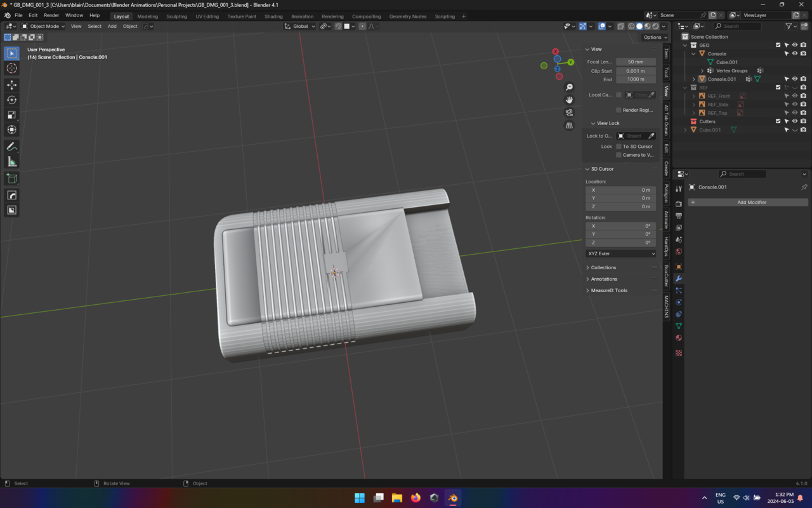Select the Scale tool

11,115
